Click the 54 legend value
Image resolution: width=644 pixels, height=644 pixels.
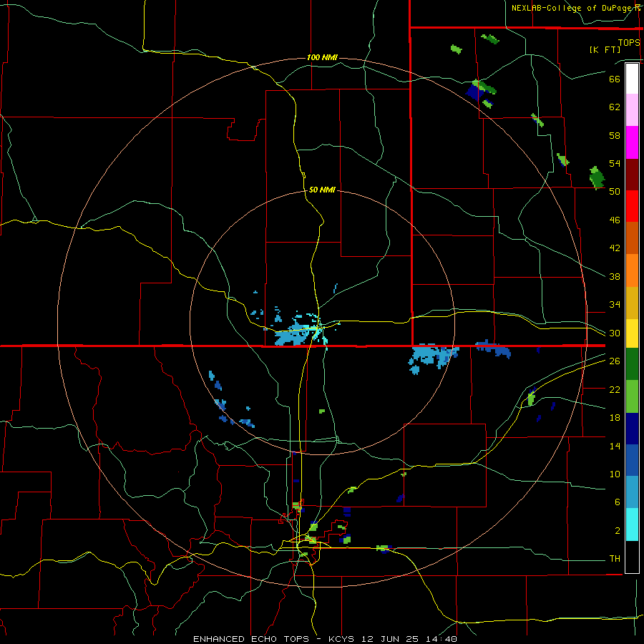[615, 163]
